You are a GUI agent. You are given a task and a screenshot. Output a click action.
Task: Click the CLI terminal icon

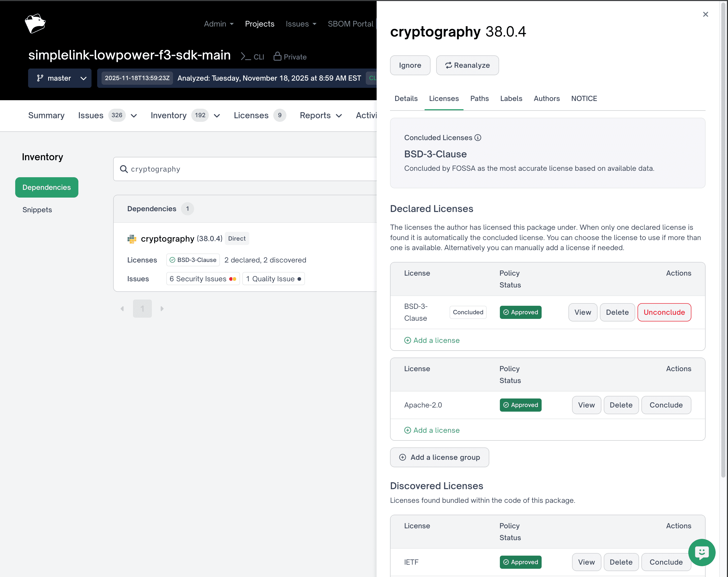(x=245, y=57)
